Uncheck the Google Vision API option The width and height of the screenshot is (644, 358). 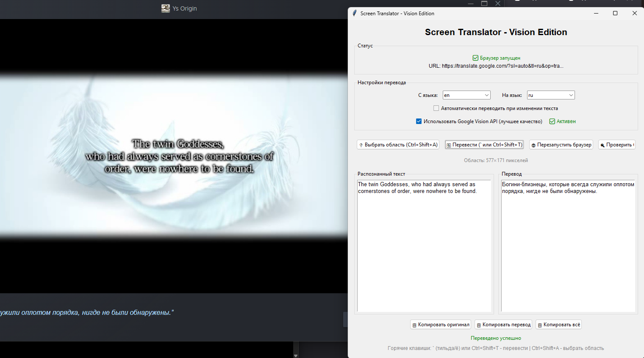pos(419,121)
